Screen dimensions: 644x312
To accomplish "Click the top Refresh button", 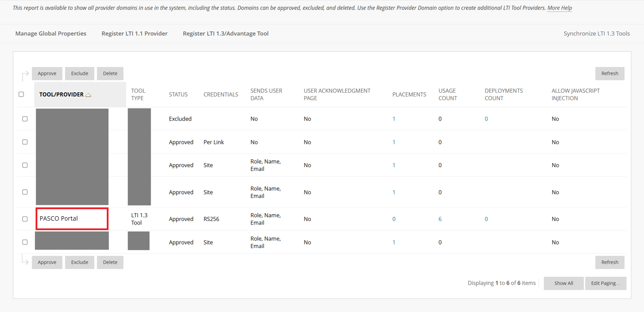I will pos(610,74).
